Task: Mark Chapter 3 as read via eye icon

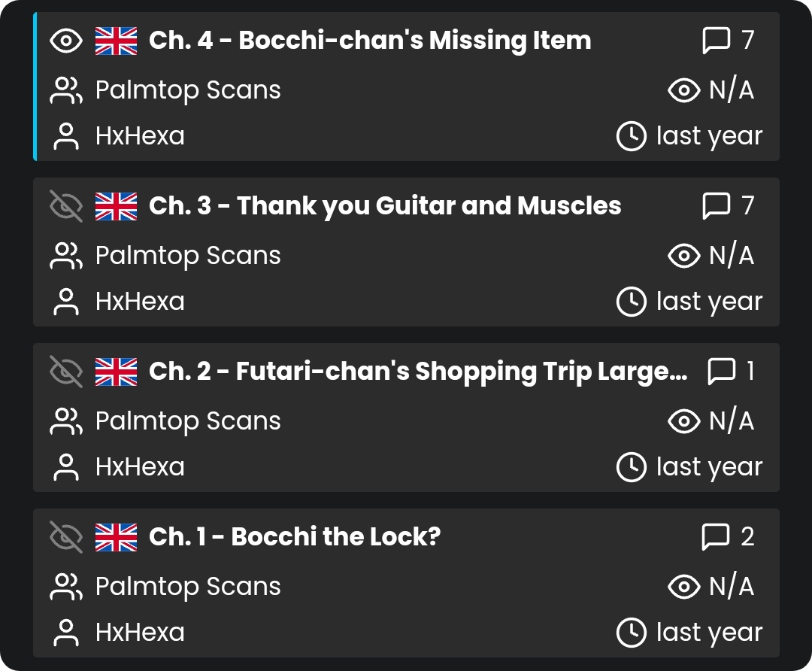Action: tap(66, 206)
